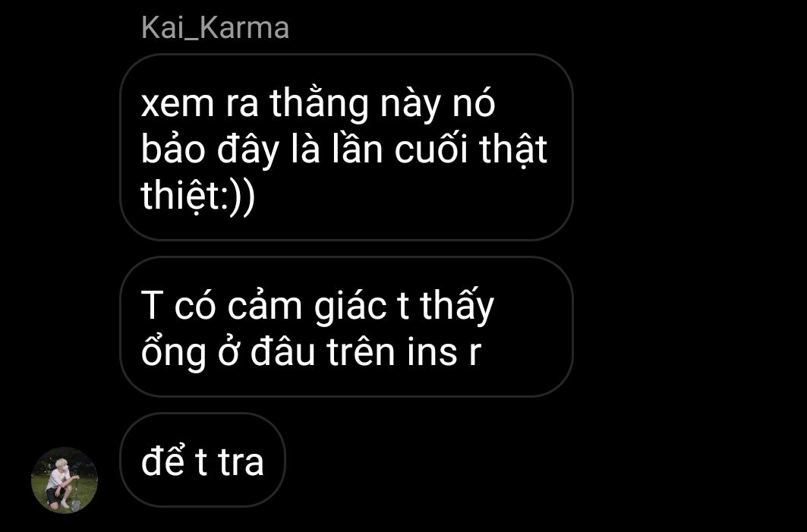Click the word "thấy" in the second bubble
The image size is (807, 532).
[x=457, y=307]
